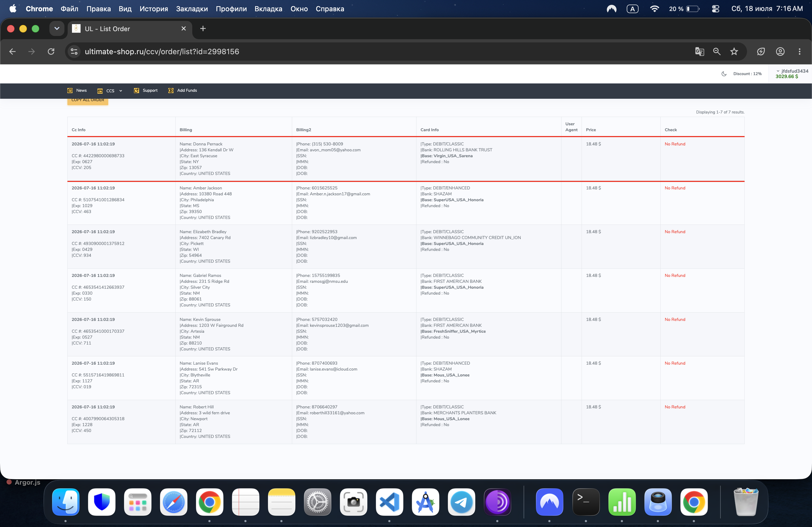
Task: Open NordVPN from the dock
Action: pyautogui.click(x=549, y=502)
